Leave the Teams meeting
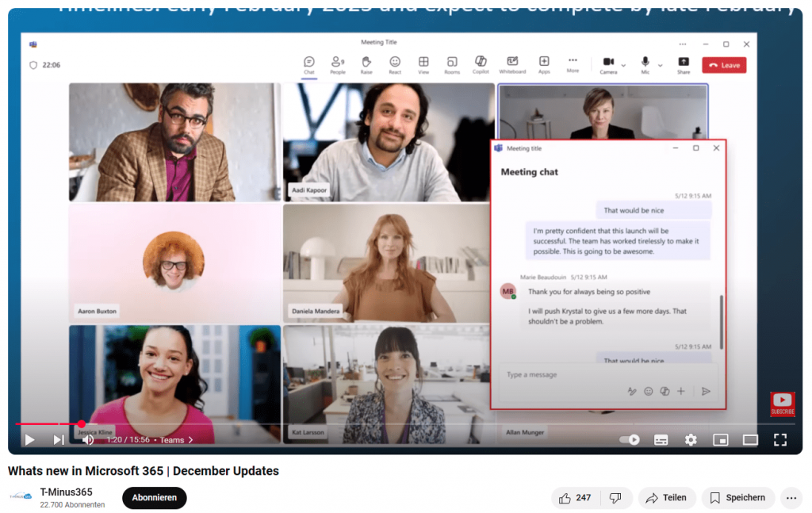Viewport: 812px width, 513px height. click(724, 65)
